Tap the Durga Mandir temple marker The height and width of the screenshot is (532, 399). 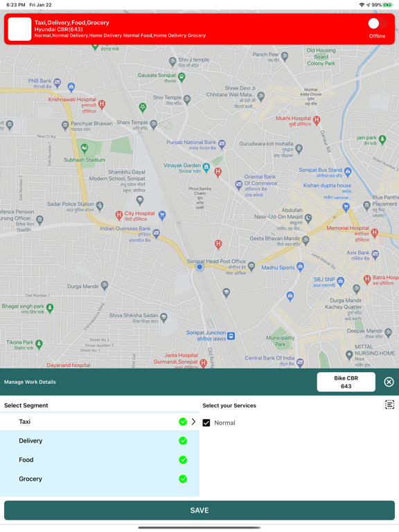pos(105,285)
